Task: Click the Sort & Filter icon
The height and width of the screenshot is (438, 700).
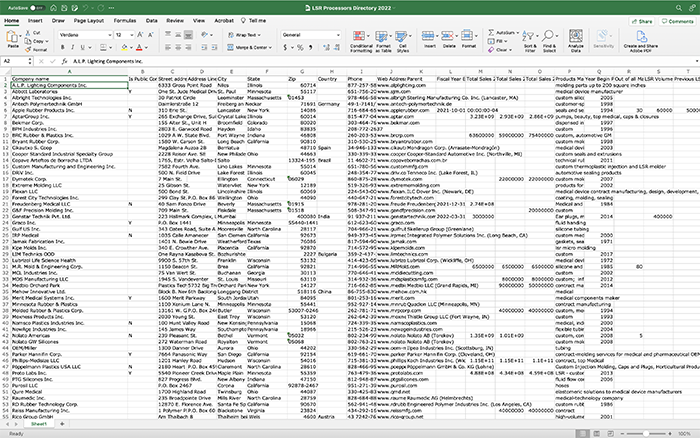Action: coord(532,39)
